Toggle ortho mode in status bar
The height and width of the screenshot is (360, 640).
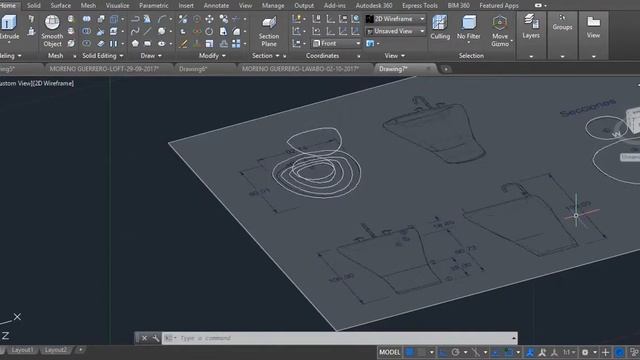click(x=443, y=352)
